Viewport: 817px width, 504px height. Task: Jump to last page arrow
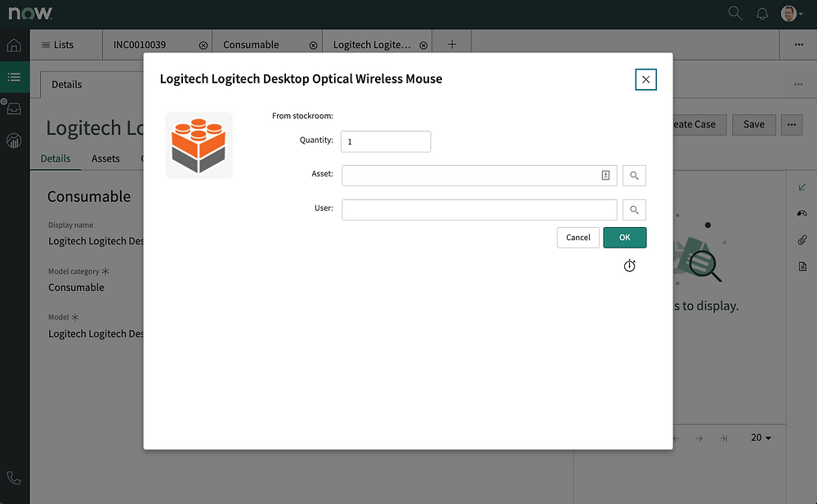tap(724, 439)
